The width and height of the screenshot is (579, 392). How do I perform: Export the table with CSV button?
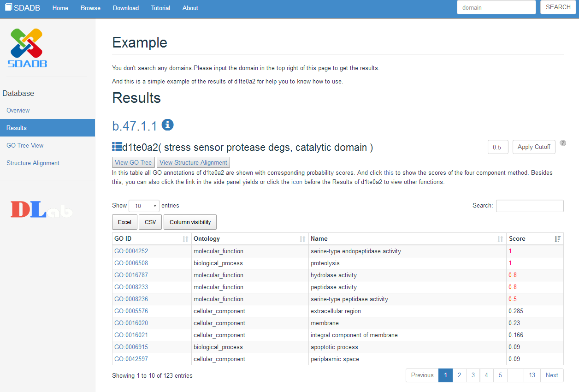[x=150, y=222]
